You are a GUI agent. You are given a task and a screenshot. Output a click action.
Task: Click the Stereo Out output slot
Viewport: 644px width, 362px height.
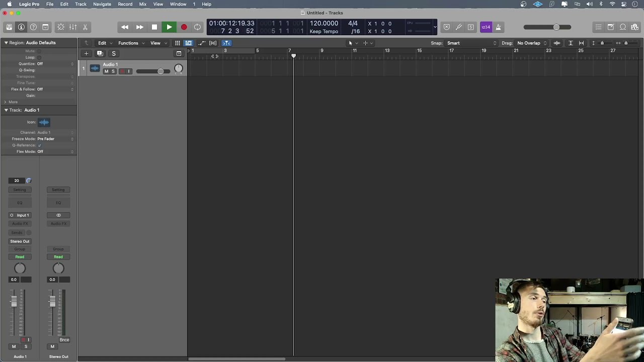point(20,241)
